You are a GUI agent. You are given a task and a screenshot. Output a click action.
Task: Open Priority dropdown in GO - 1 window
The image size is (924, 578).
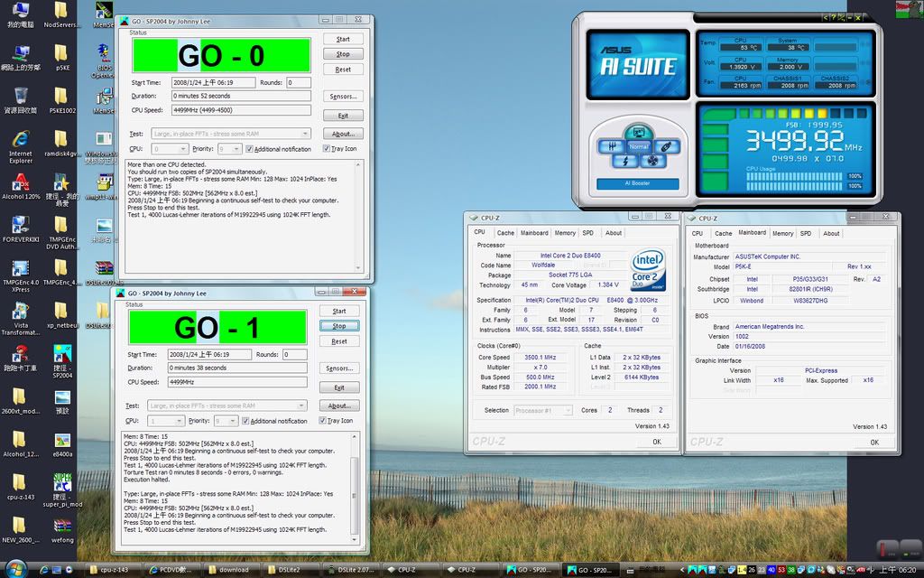(x=226, y=421)
